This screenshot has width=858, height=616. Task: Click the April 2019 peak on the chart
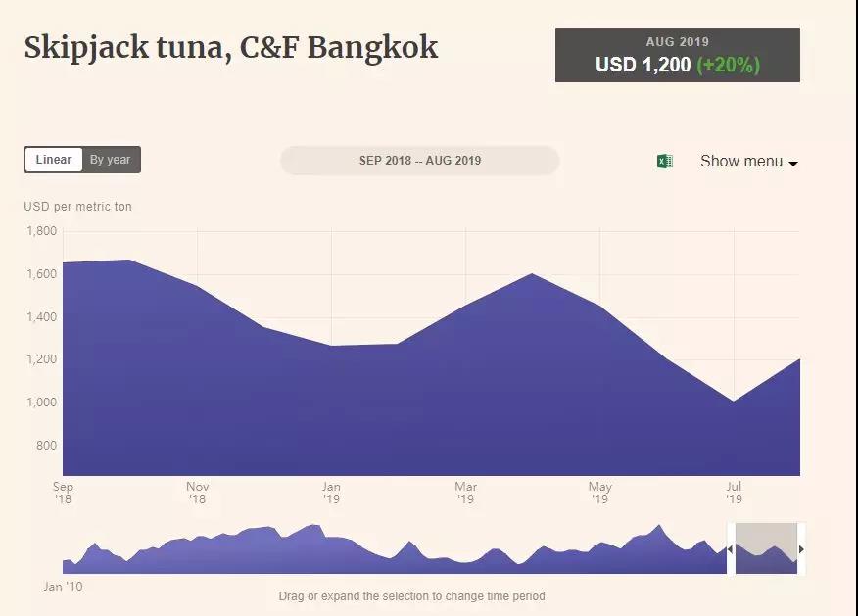pyautogui.click(x=532, y=274)
